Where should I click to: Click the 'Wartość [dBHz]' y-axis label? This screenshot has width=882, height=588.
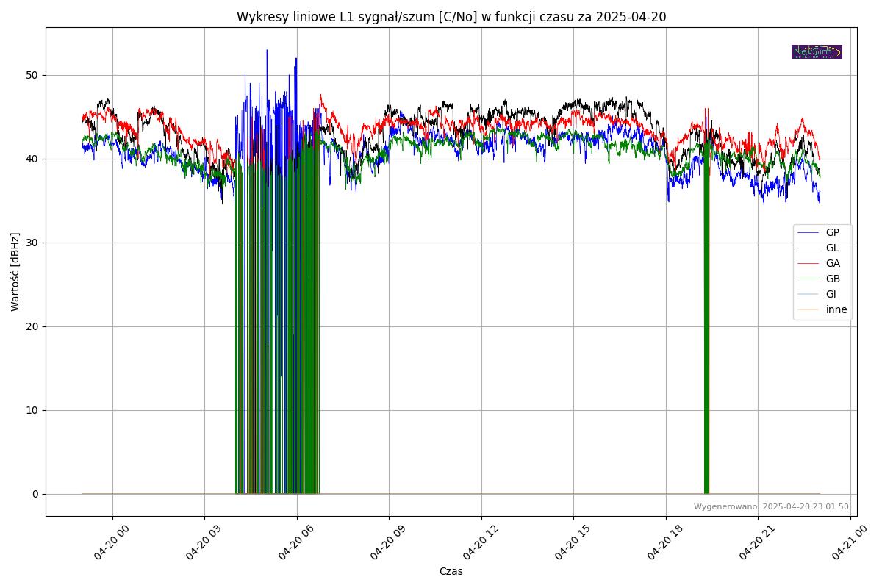pos(15,272)
